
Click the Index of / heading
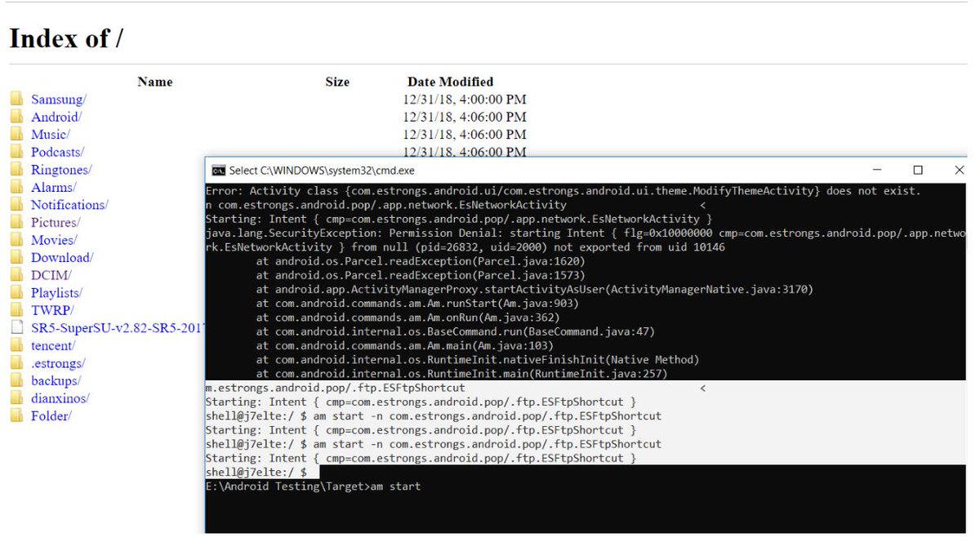pyautogui.click(x=66, y=38)
